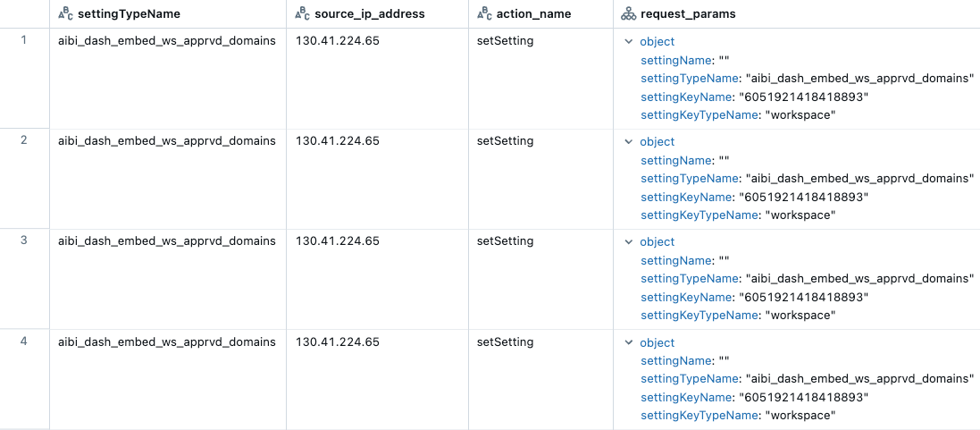Screen dimensions: 980x430
Task: Click the settingName field in row 4 object
Action: tap(677, 361)
